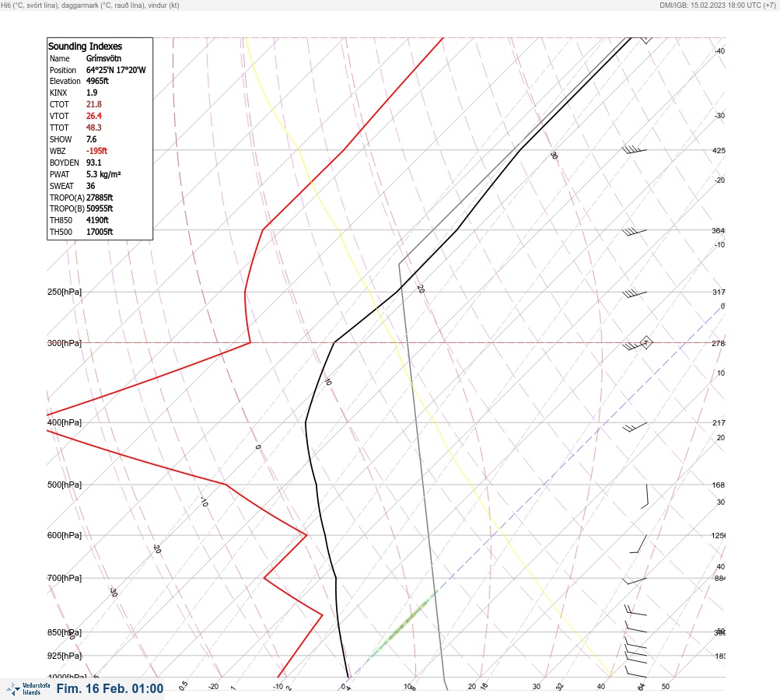Image resolution: width=780 pixels, height=700 pixels.
Task: Click the wind barb at 500 hPa level
Action: pos(645,496)
